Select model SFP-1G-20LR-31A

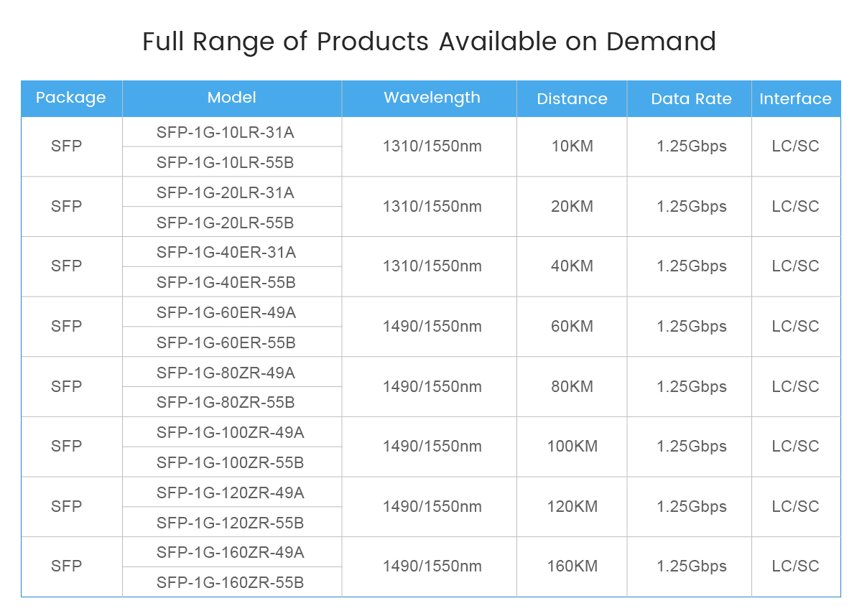coord(226,193)
